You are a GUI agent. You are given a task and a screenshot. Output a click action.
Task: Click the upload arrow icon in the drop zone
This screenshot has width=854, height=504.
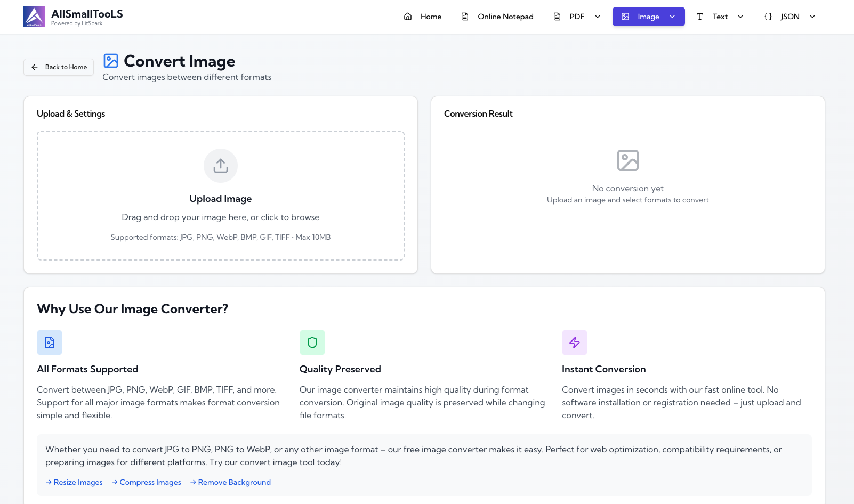click(220, 166)
